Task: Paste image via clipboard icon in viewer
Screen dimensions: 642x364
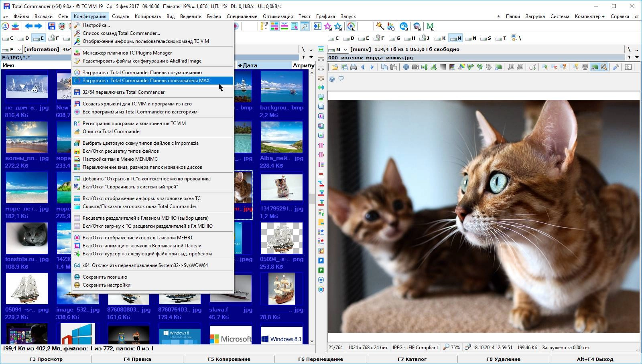Action: (394, 67)
